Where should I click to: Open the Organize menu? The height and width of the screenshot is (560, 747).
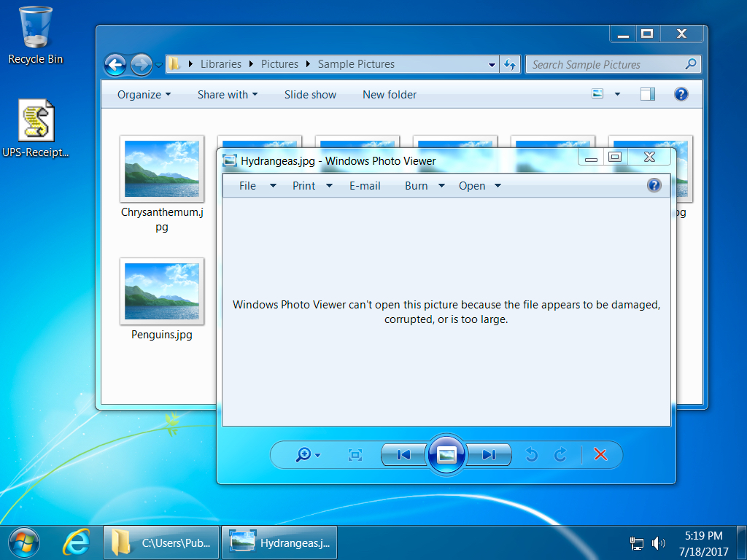(144, 94)
